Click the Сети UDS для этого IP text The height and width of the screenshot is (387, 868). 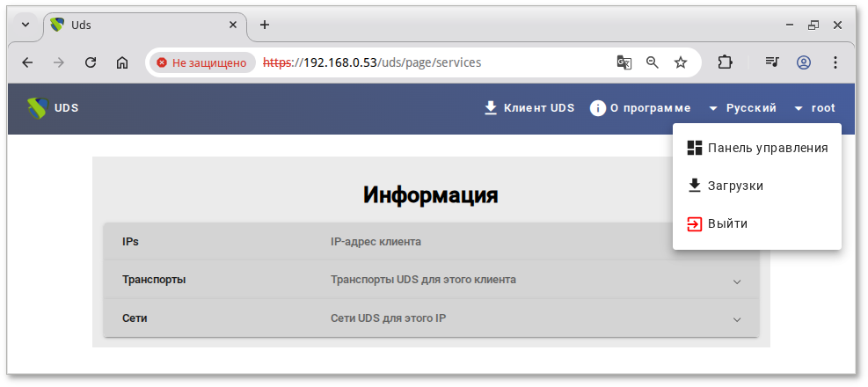coord(388,318)
